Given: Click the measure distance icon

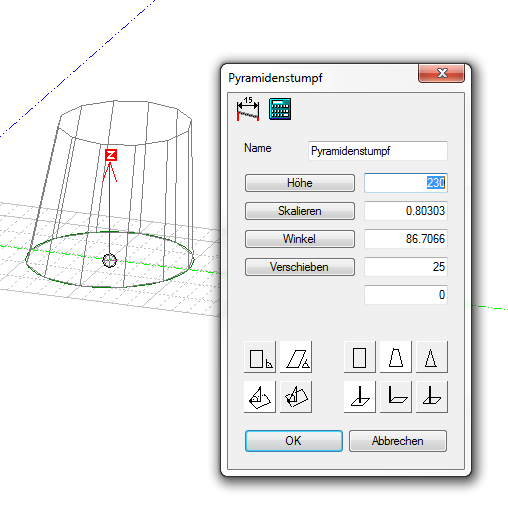Looking at the screenshot, I should pos(248,109).
